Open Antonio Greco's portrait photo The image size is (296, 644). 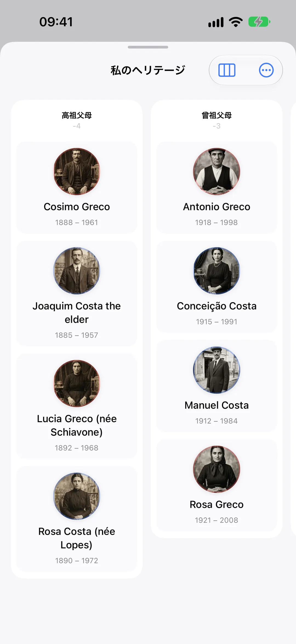[x=217, y=172]
